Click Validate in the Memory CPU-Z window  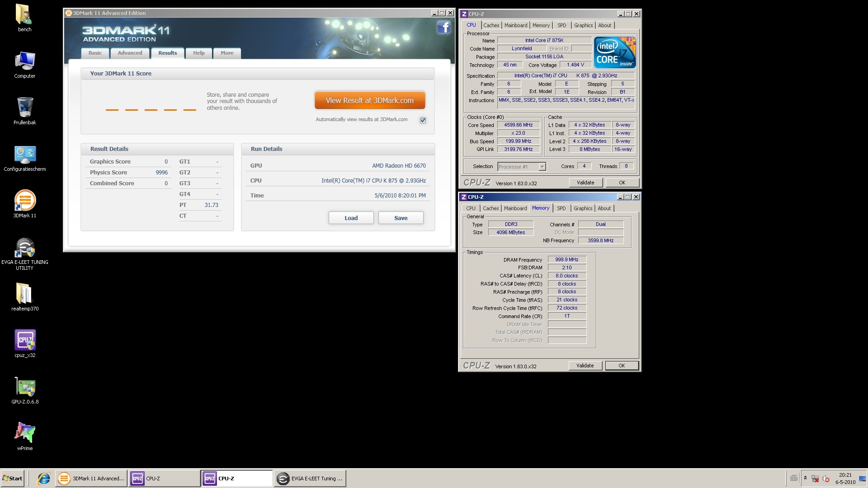585,366
